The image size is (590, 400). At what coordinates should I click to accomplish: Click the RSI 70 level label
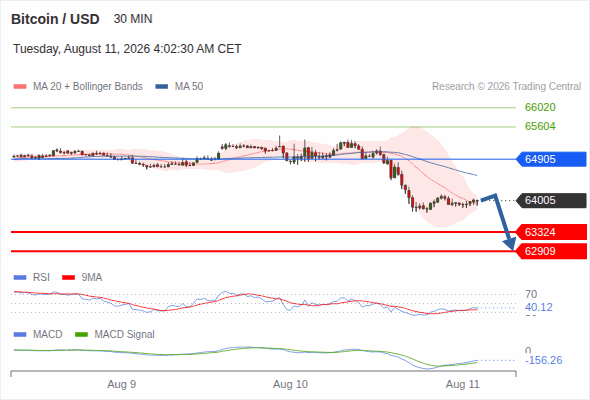pyautogui.click(x=531, y=294)
